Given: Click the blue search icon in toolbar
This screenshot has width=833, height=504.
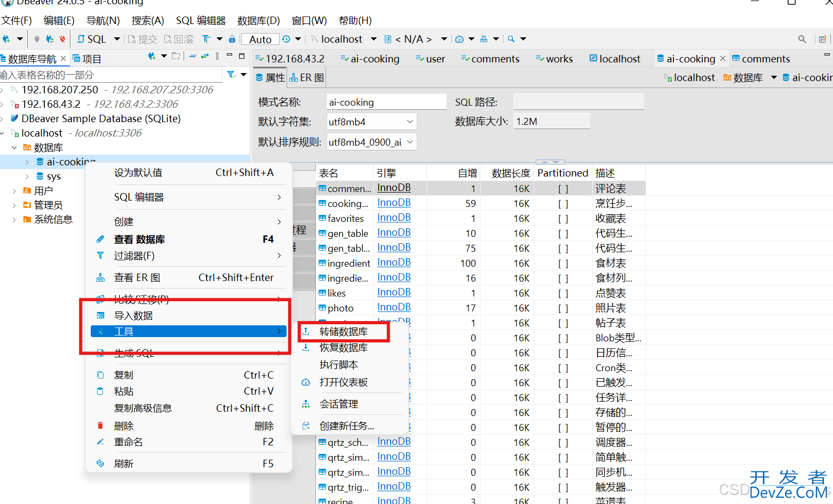Looking at the screenshot, I should [511, 39].
